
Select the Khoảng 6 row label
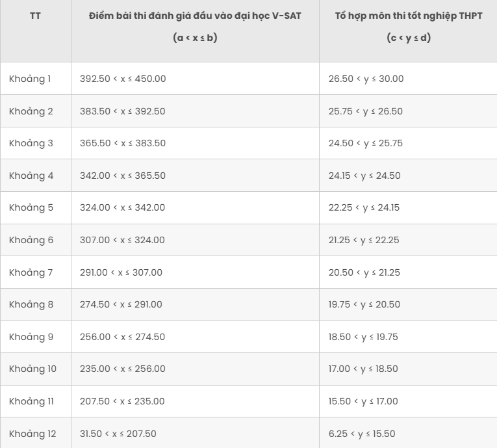(x=31, y=240)
